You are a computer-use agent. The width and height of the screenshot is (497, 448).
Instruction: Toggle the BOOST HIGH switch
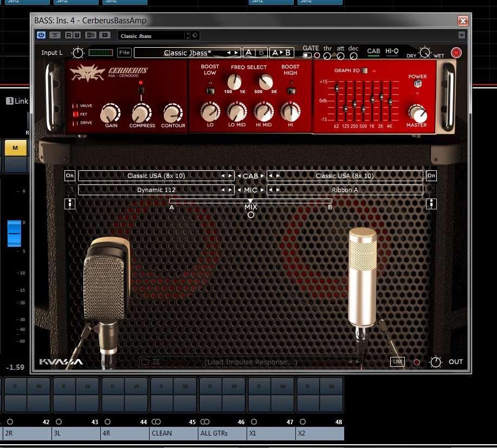point(291,91)
